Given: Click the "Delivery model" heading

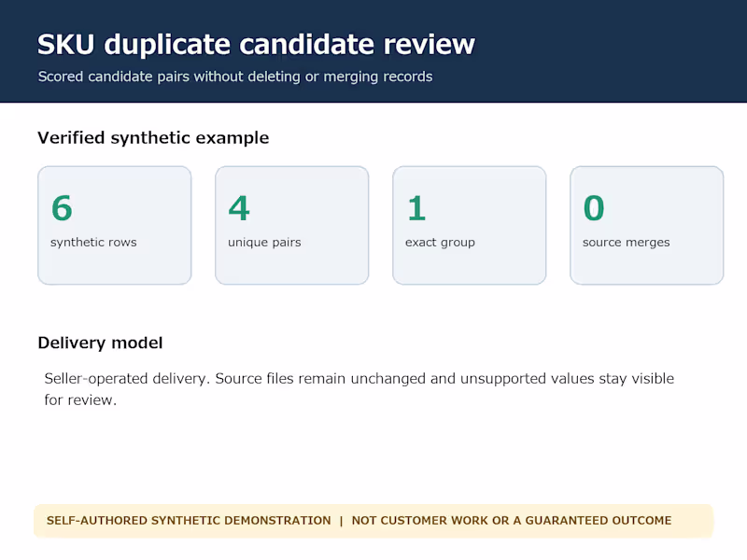Looking at the screenshot, I should point(100,343).
